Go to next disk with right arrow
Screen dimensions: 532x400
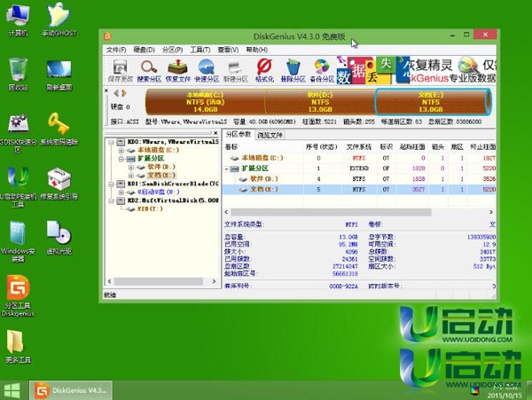124,93
